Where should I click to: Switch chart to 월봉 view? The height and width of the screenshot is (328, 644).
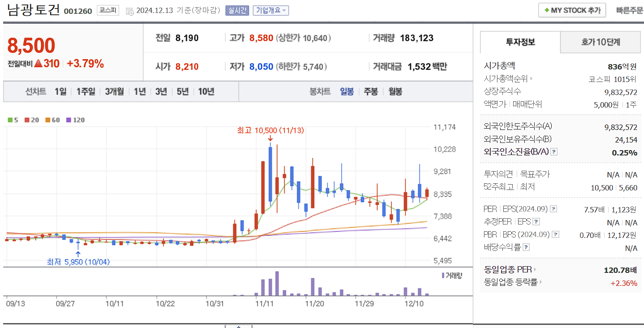[395, 91]
